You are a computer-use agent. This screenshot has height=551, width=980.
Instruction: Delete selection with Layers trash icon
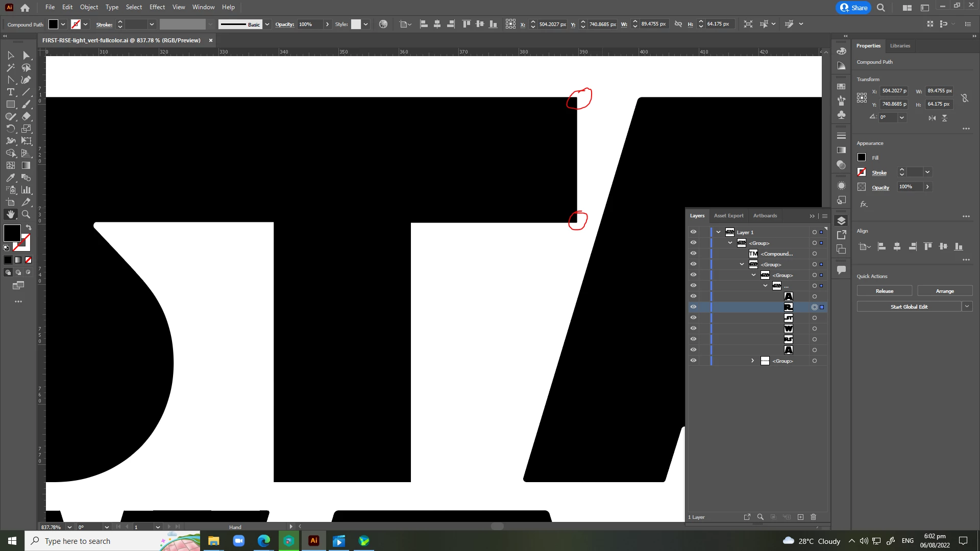tap(814, 517)
